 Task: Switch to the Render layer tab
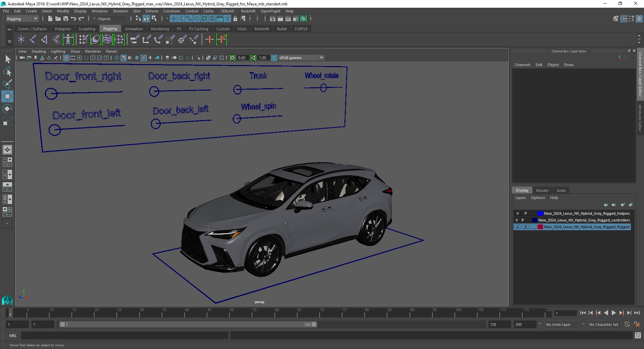542,190
